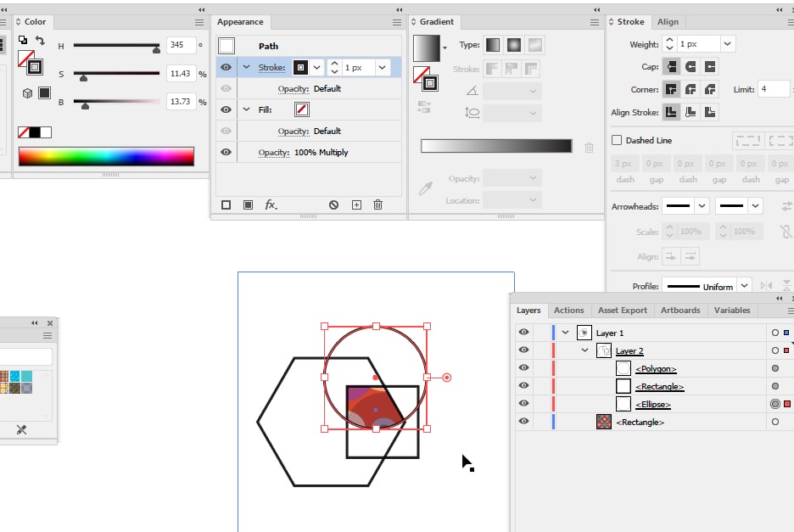The image size is (794, 532).
Task: Click Delete Selected Item trash icon in Appearance
Action: click(x=378, y=204)
